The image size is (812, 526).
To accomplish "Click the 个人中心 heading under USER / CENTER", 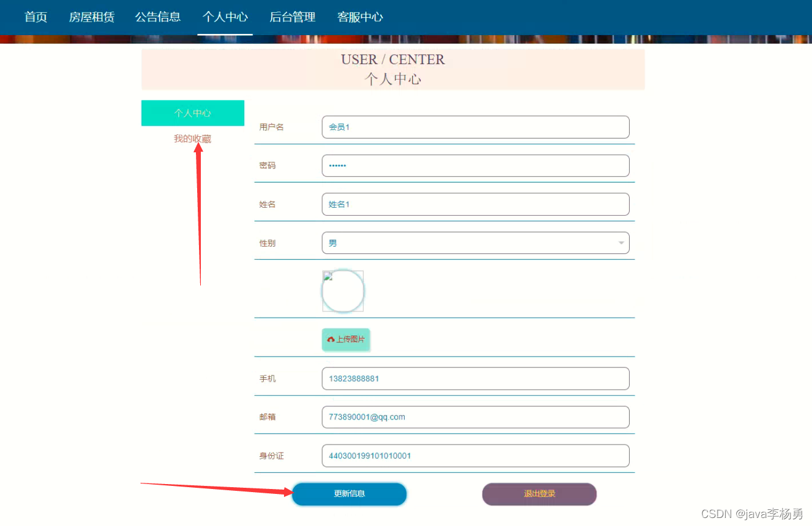I will 393,79.
